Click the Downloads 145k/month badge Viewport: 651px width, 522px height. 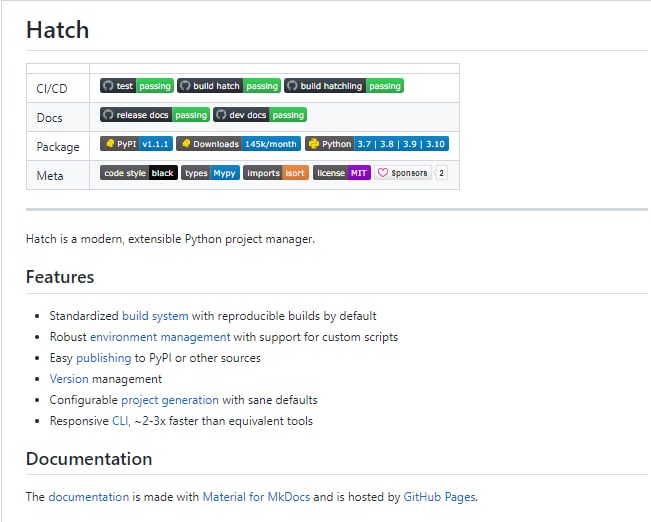pyautogui.click(x=238, y=144)
